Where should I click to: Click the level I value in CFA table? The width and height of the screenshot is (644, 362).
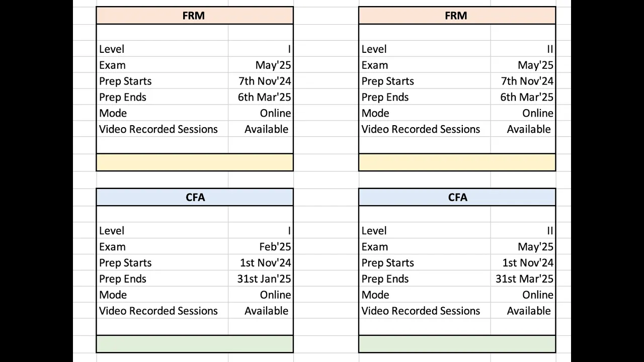pos(261,231)
